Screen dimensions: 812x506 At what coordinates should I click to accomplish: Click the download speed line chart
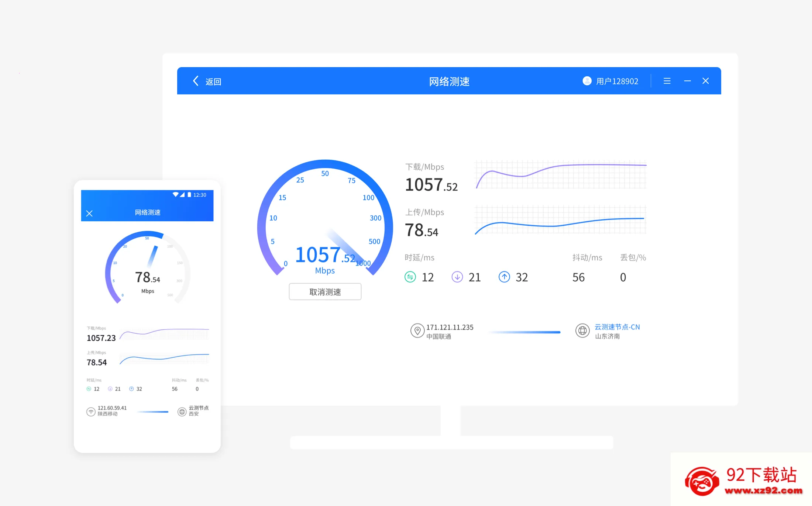[561, 175]
